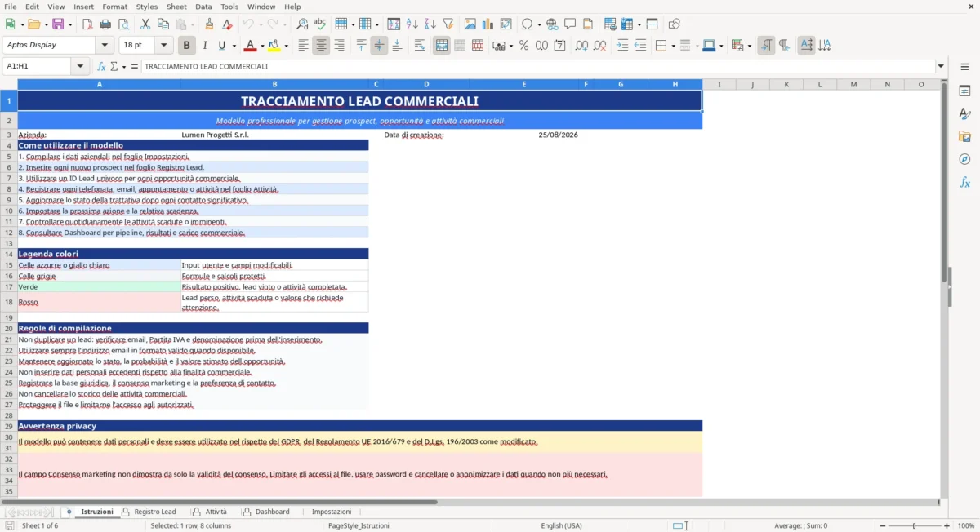Run the Spelling check icon

point(320,24)
